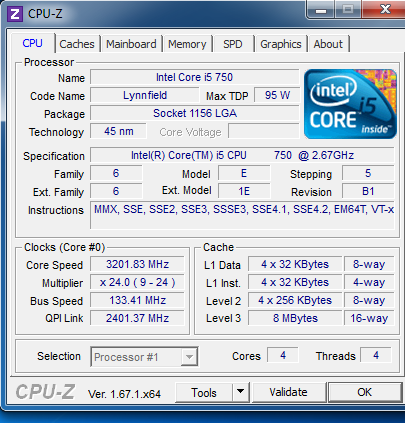Click the Cores count value 4
Viewport: 405px width, 423px height.
click(283, 355)
